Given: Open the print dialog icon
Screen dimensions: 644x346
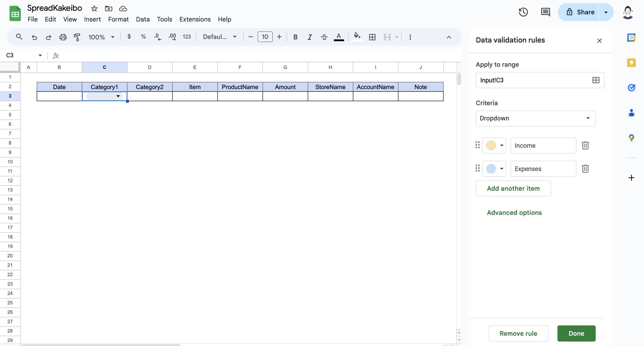Looking at the screenshot, I should pyautogui.click(x=63, y=37).
